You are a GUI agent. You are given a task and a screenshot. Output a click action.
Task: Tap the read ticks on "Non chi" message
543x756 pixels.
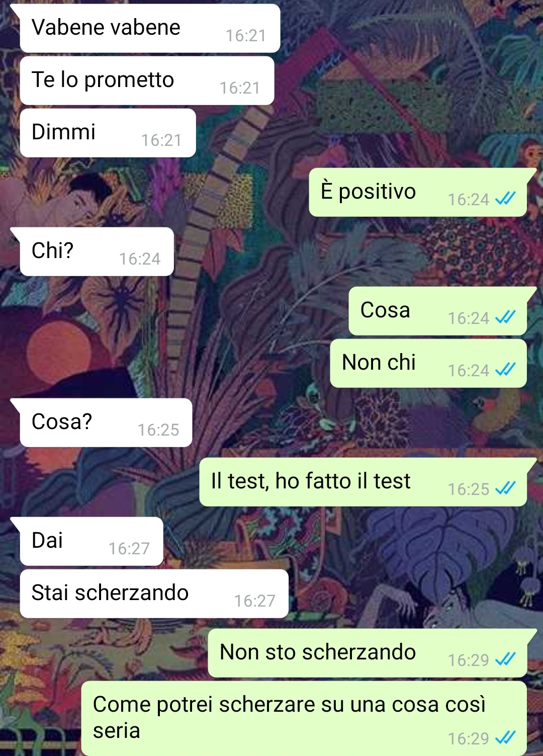click(x=505, y=370)
